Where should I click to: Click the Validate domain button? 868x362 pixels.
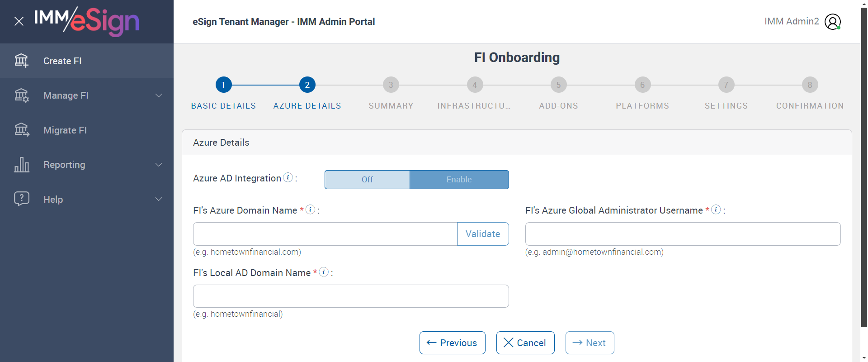point(483,234)
